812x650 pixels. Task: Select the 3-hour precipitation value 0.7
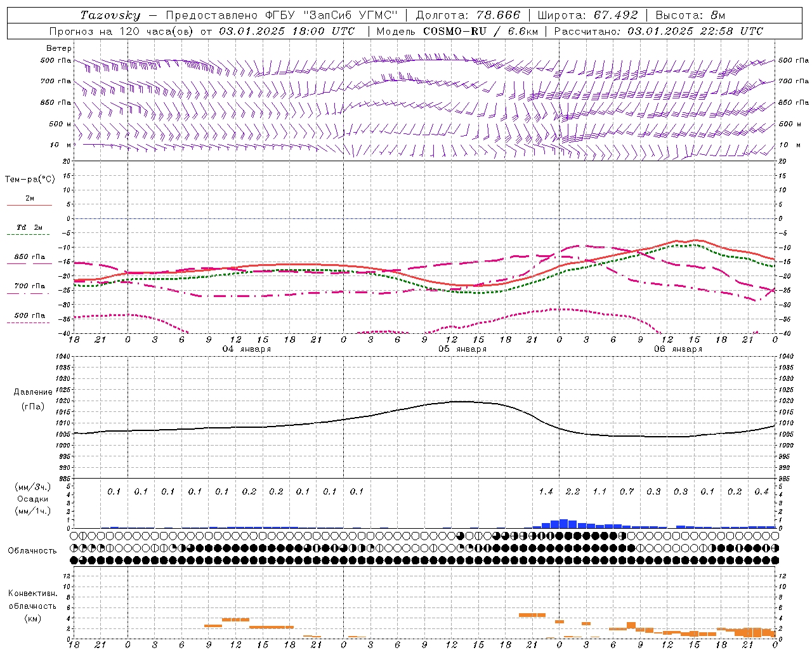[x=627, y=492]
